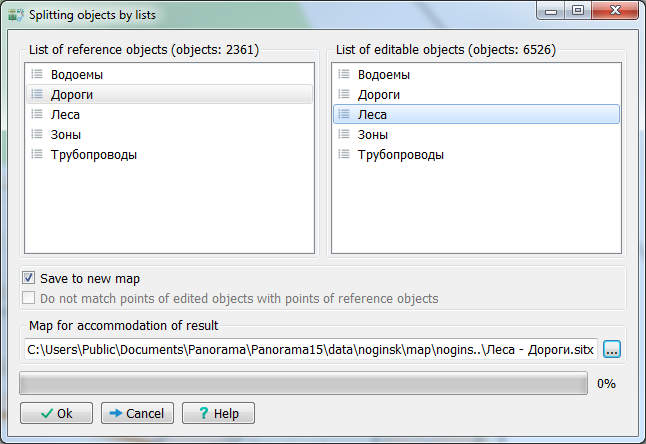Uncheck Save to new map
646x444 pixels.
click(x=30, y=278)
